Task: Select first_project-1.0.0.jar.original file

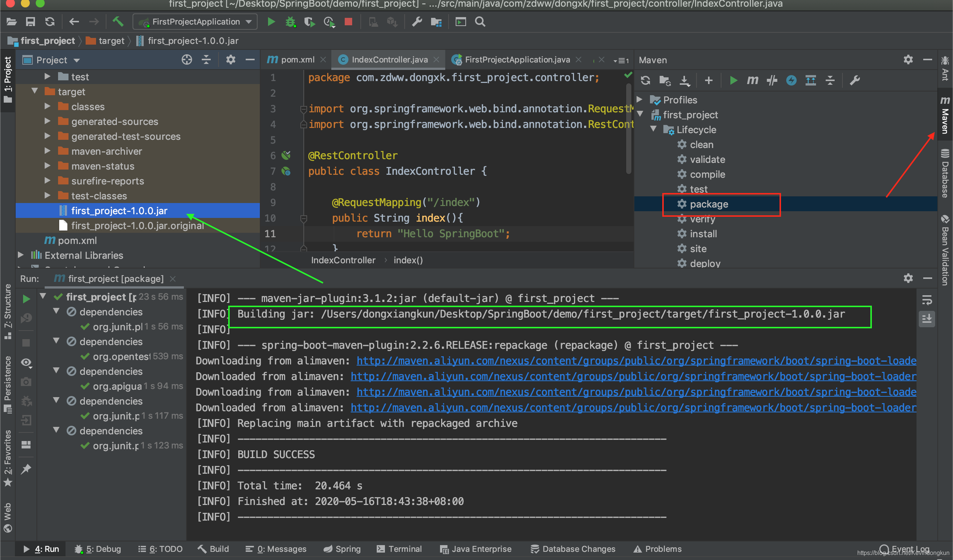Action: (x=137, y=226)
